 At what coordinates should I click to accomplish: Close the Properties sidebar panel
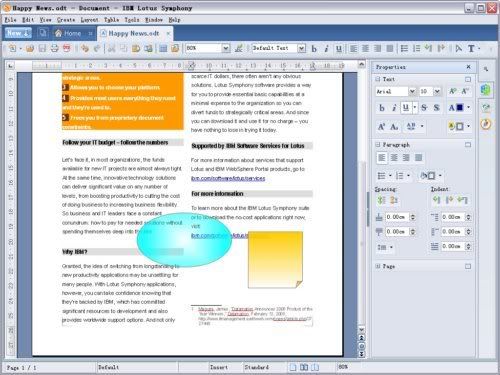[469, 67]
